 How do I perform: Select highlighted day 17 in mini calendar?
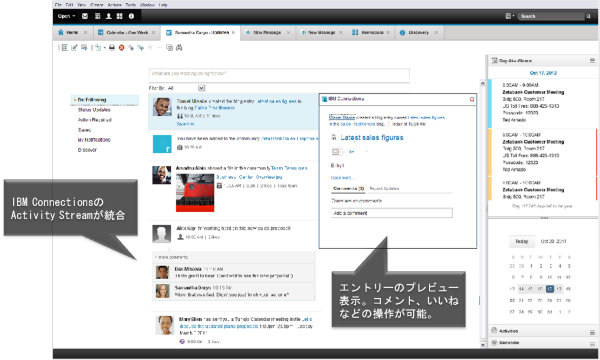[x=549, y=289]
